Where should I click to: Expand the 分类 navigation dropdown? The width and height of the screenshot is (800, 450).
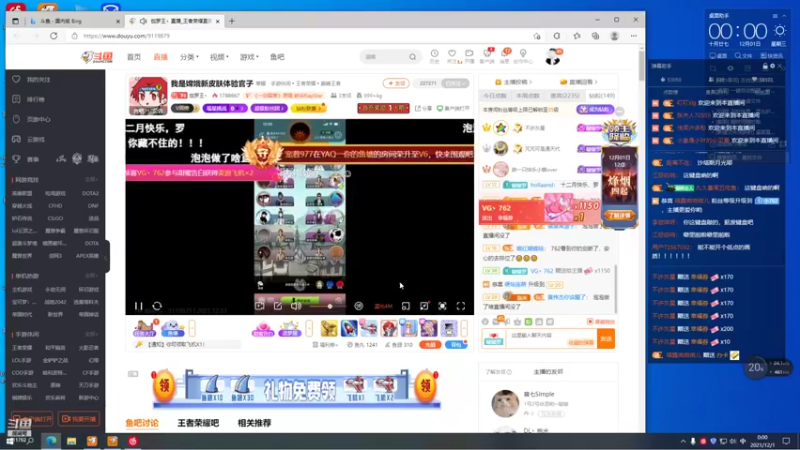point(189,57)
